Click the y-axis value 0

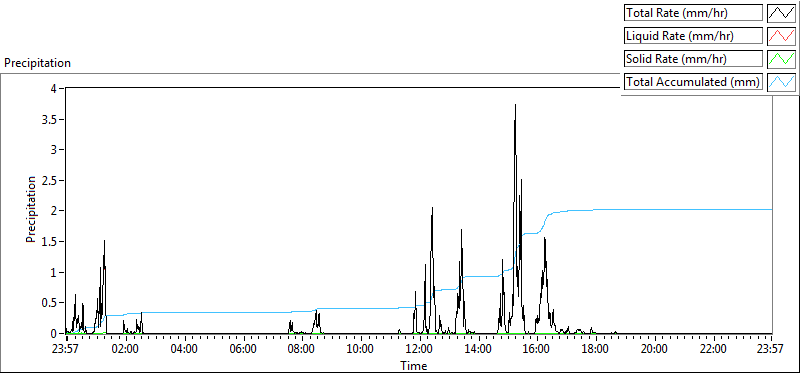(x=54, y=333)
